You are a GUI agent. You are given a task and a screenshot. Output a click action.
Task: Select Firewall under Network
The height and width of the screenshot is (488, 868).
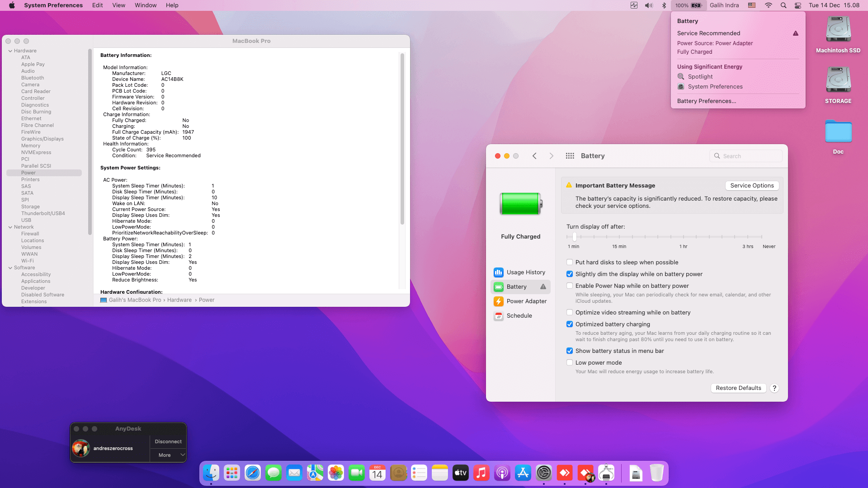pos(30,234)
